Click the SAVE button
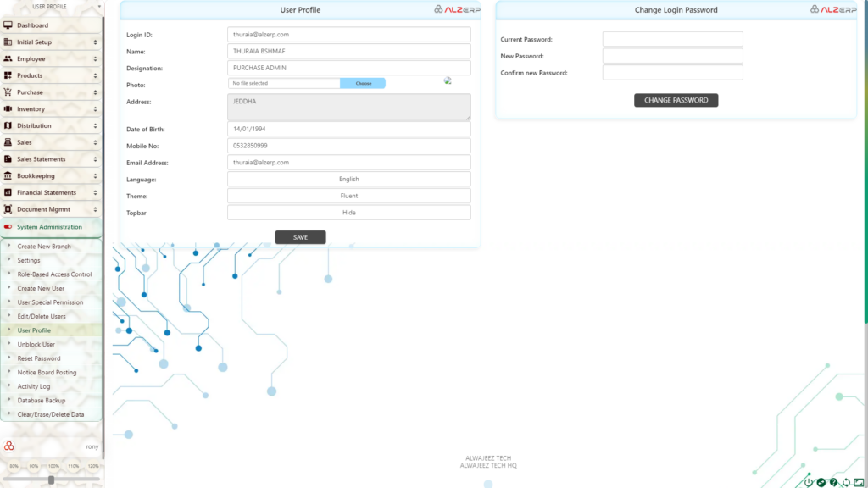 pos(301,237)
